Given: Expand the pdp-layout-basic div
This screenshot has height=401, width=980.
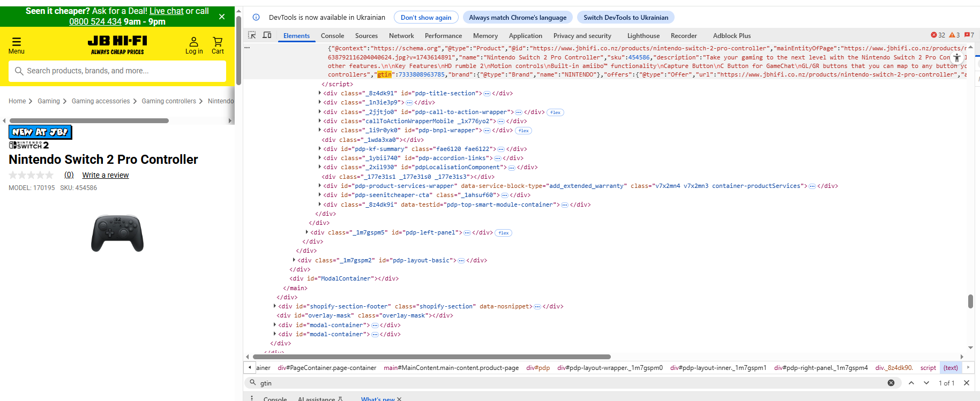Looking at the screenshot, I should [294, 260].
